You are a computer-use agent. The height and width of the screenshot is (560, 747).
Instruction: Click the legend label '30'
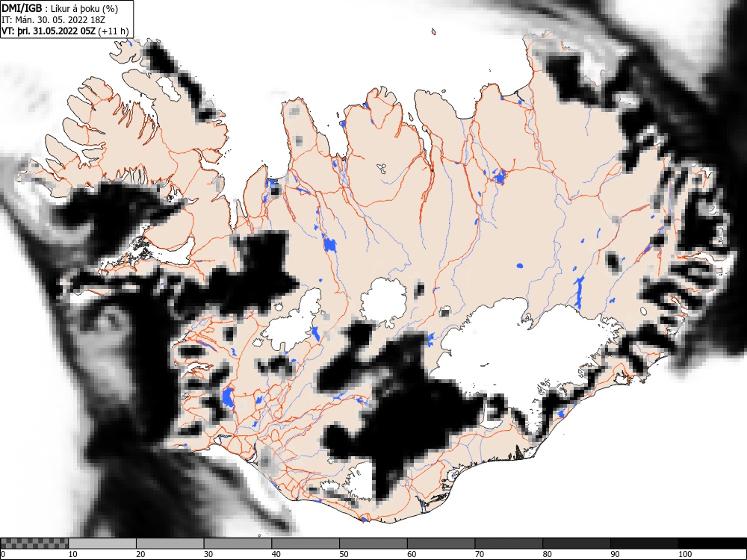[208, 554]
